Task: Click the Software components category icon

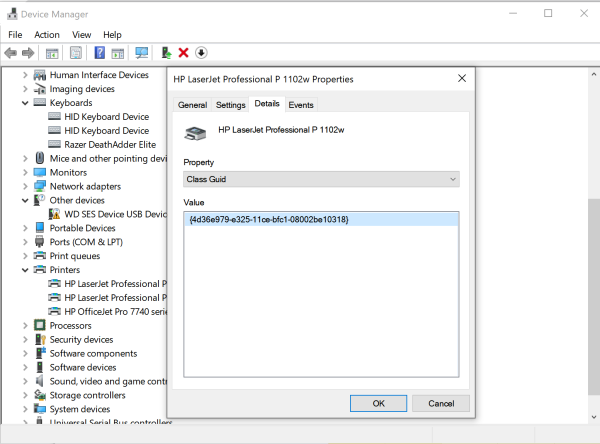Action: click(x=40, y=353)
